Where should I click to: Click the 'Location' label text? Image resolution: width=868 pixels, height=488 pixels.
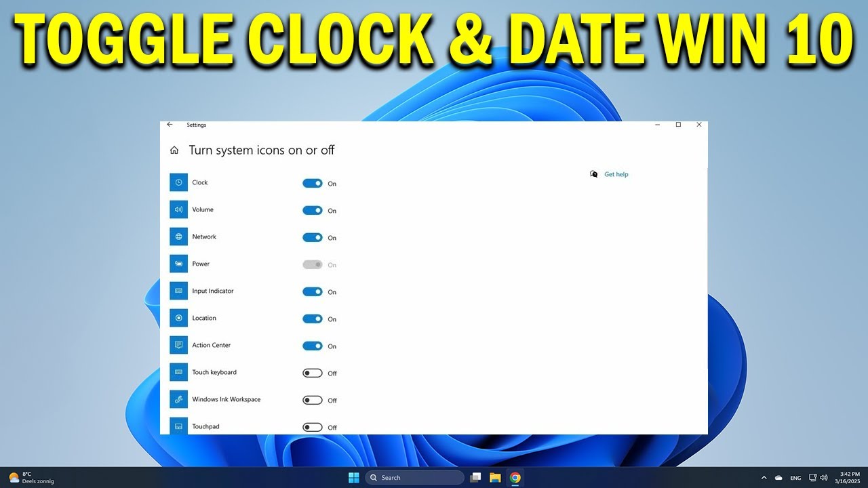204,318
